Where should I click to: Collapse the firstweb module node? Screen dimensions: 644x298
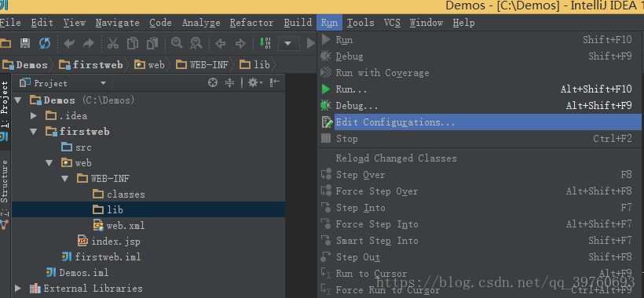coord(34,132)
